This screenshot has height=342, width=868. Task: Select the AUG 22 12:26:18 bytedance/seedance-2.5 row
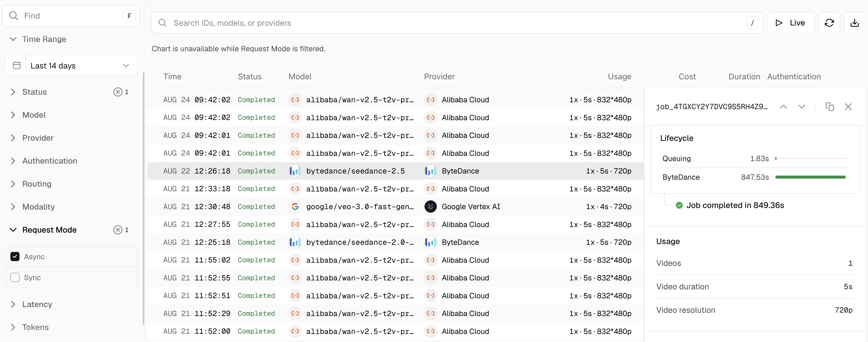click(395, 171)
